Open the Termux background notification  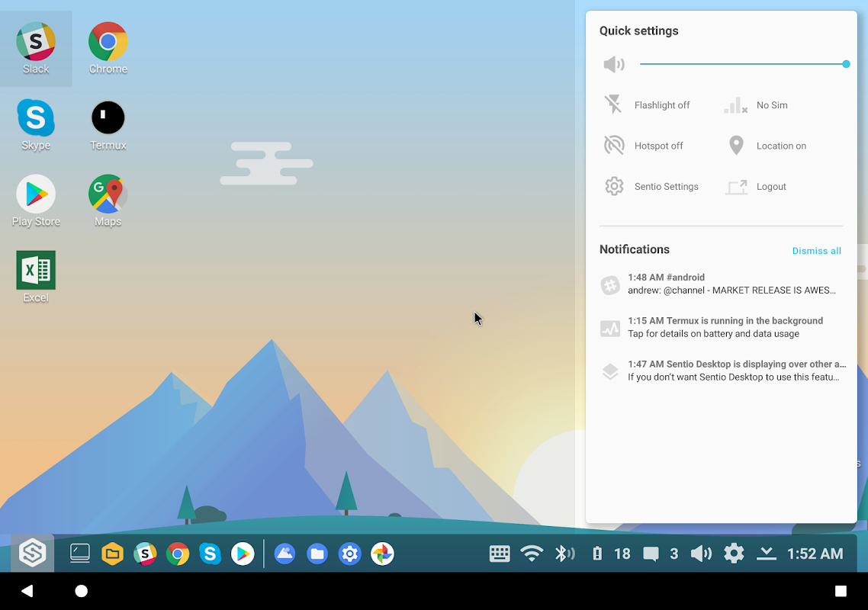[x=721, y=326]
